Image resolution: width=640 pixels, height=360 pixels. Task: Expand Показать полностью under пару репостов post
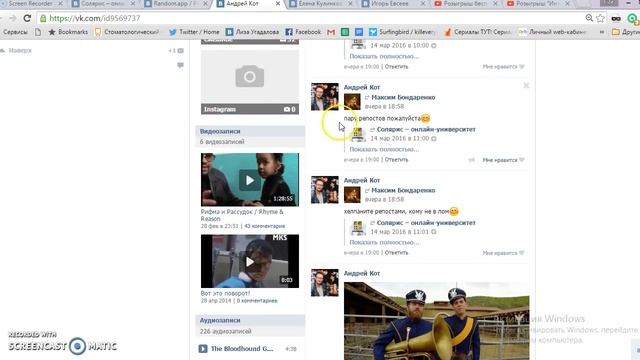384,149
